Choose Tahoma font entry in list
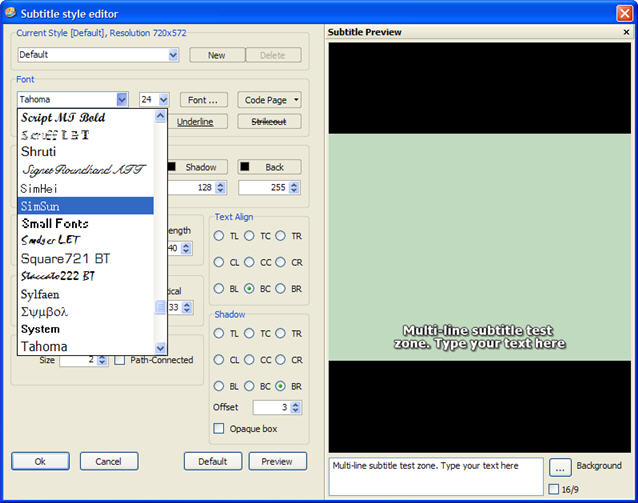 [x=86, y=346]
